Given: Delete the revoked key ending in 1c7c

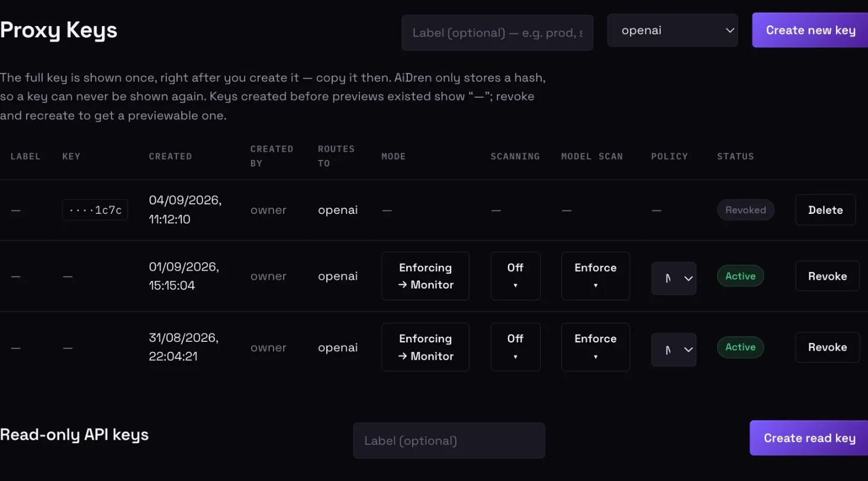Looking at the screenshot, I should coord(825,210).
